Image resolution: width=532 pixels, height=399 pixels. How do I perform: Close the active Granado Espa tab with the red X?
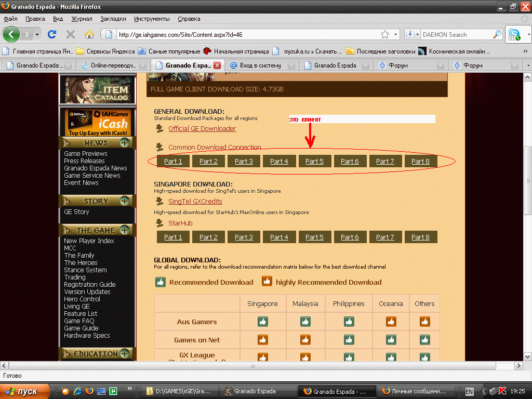click(x=217, y=65)
